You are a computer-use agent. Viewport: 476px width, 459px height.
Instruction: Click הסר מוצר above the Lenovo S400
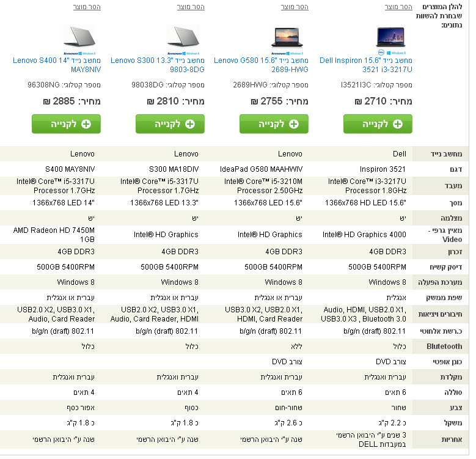pos(87,7)
